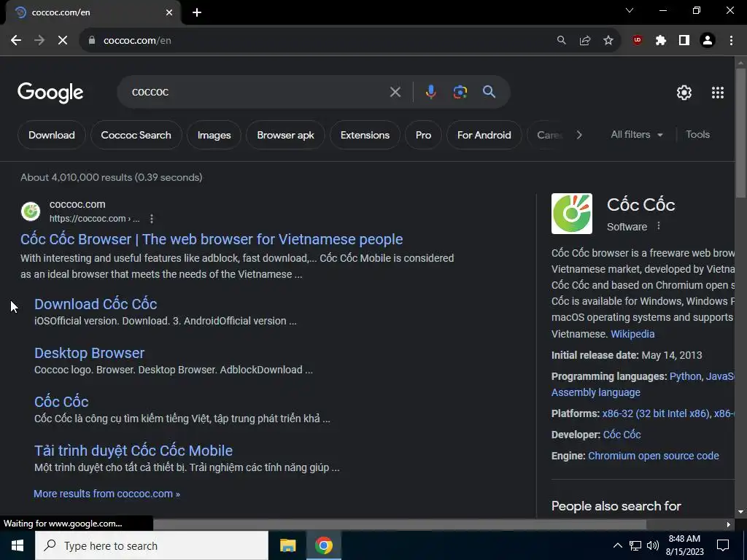Show hidden system tray icons
This screenshot has width=747, height=560.
click(617, 545)
